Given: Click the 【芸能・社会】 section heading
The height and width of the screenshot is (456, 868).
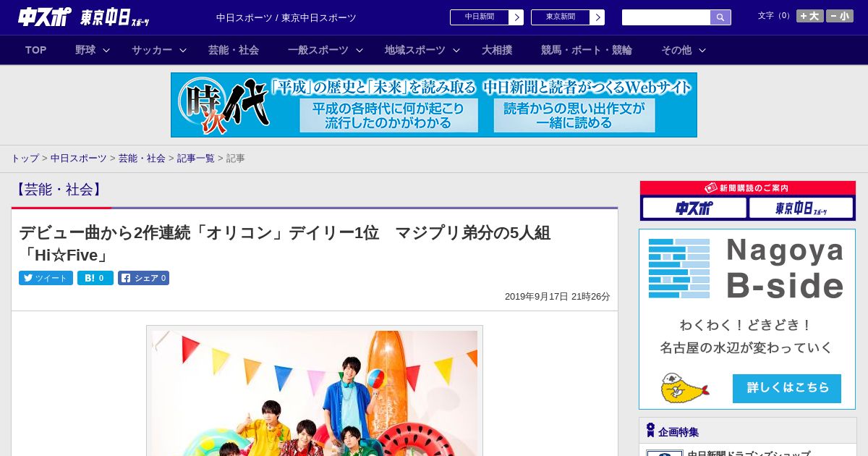Looking at the screenshot, I should (59, 190).
